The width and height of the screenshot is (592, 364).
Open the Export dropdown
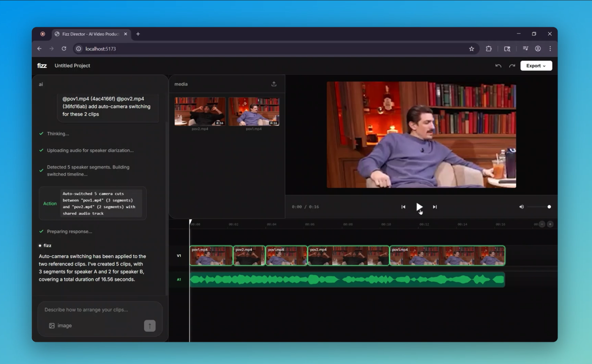(x=536, y=66)
